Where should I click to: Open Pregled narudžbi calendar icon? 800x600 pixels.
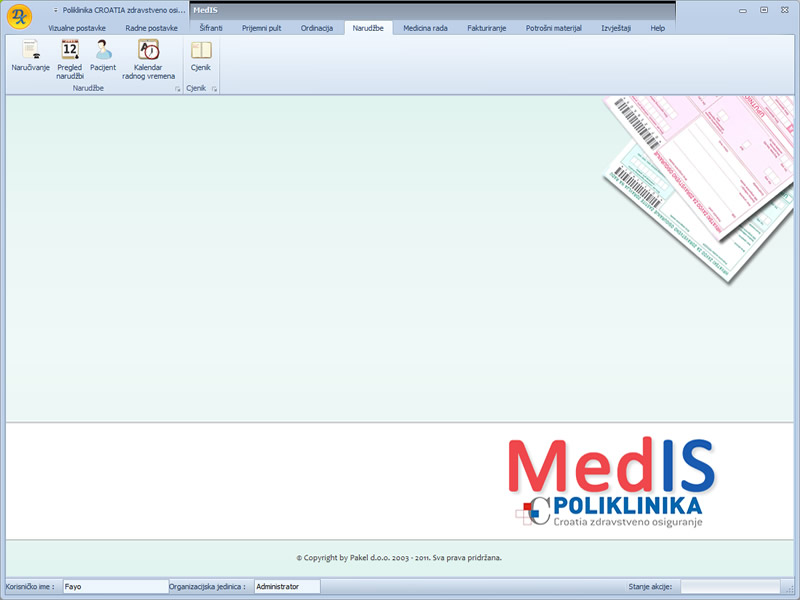click(70, 56)
